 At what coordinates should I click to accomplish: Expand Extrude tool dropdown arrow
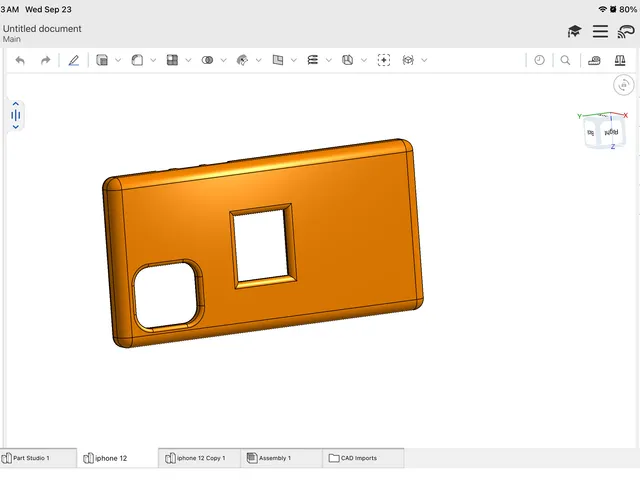(118, 60)
